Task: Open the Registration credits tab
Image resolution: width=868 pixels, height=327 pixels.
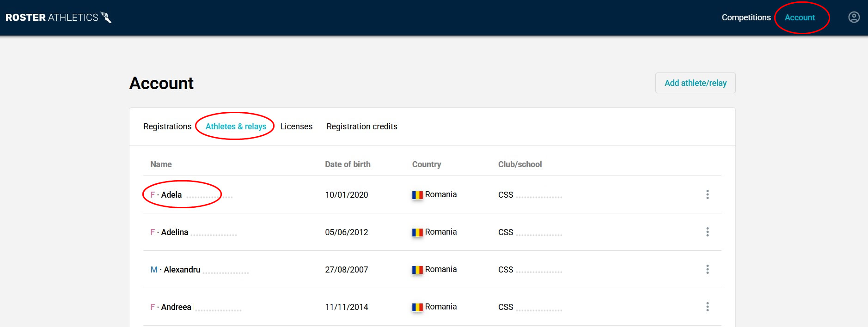Action: pyautogui.click(x=362, y=127)
